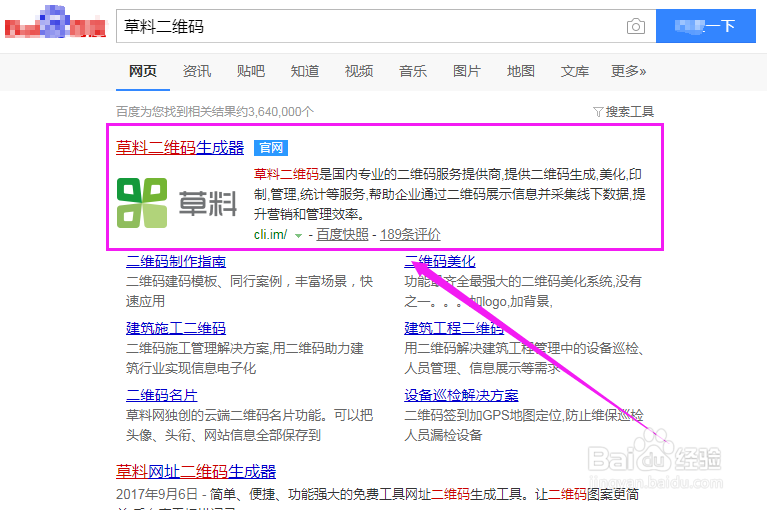
Task: Click the 2017年9月6日 snippet text
Action: 377,494
